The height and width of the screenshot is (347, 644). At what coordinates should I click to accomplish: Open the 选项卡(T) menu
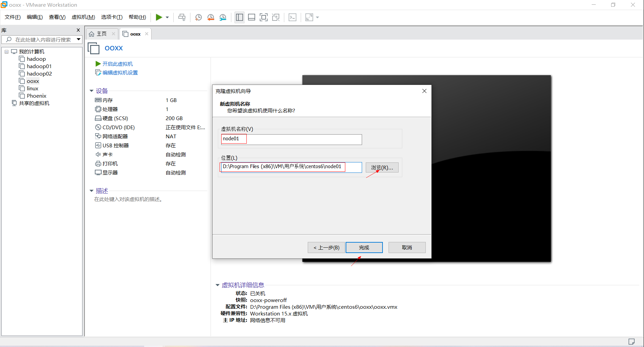[112, 17]
